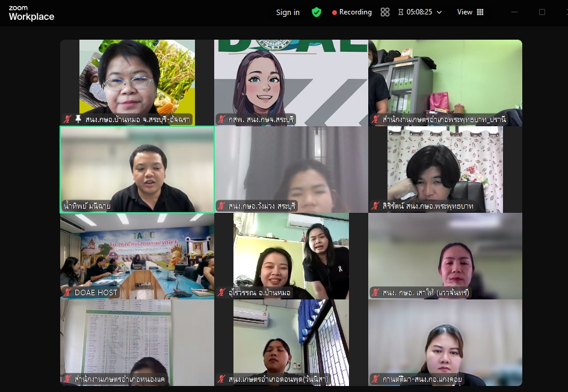Image resolution: width=568 pixels, height=392 pixels.
Task: Click the 05:08:25 meeting duration text
Action: pos(419,12)
